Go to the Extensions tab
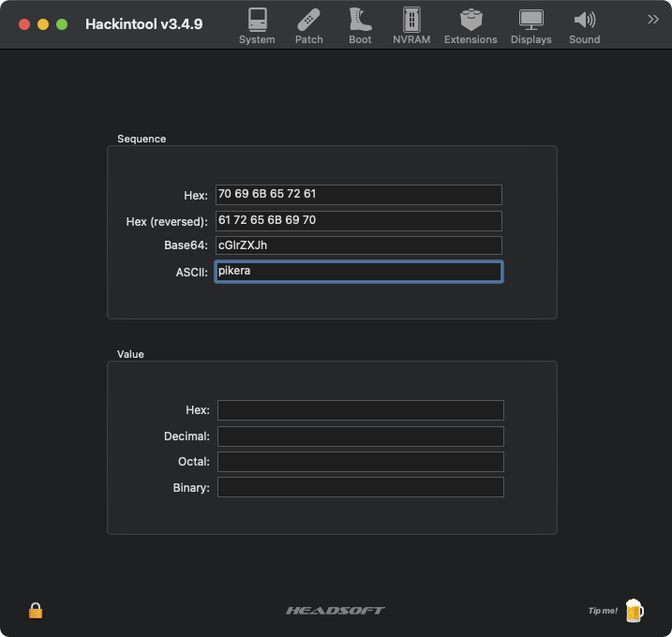This screenshot has height=637, width=672. click(470, 26)
